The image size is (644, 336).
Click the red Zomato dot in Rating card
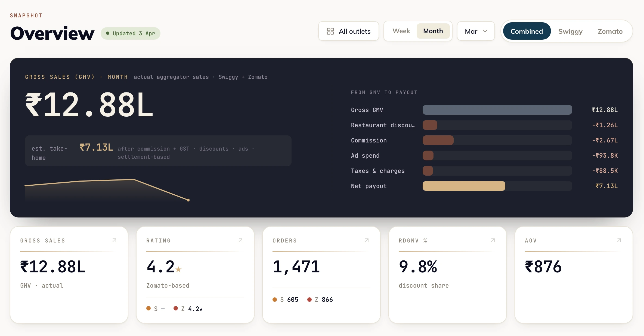point(176,308)
